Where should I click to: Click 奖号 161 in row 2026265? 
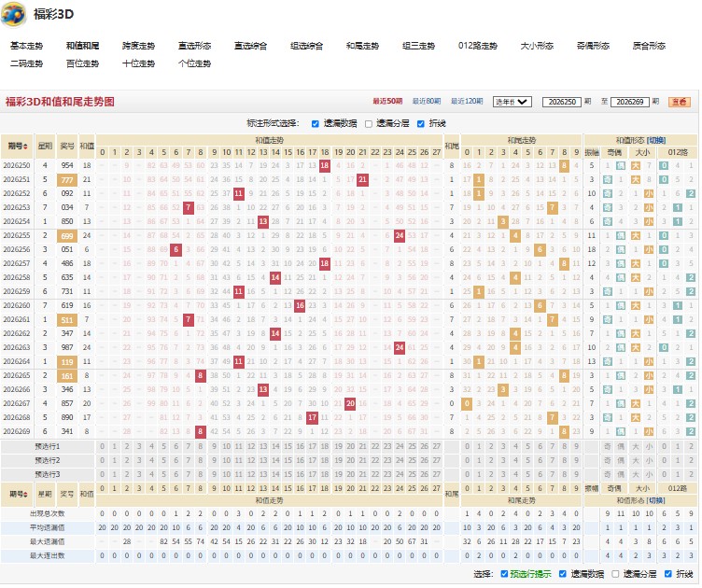[67, 376]
